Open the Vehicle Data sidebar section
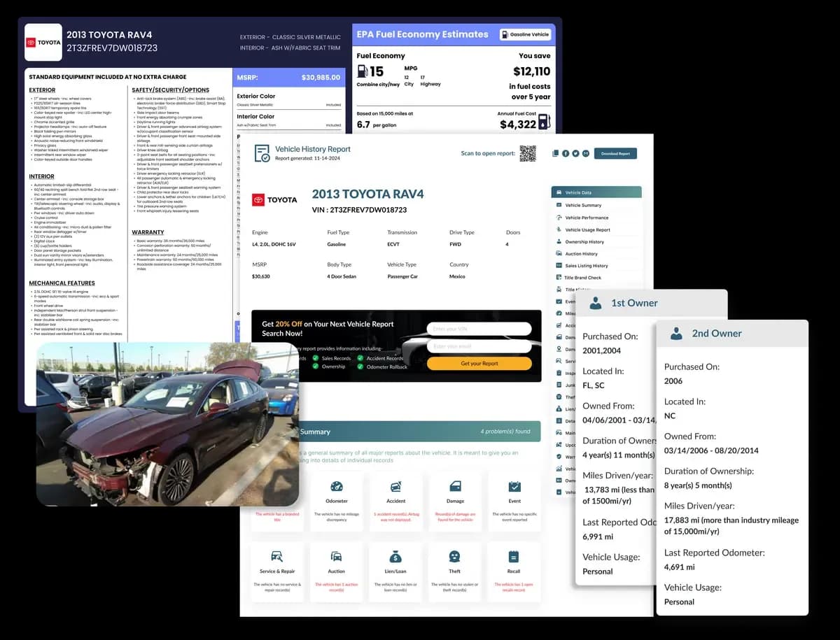840x640 pixels. [596, 192]
